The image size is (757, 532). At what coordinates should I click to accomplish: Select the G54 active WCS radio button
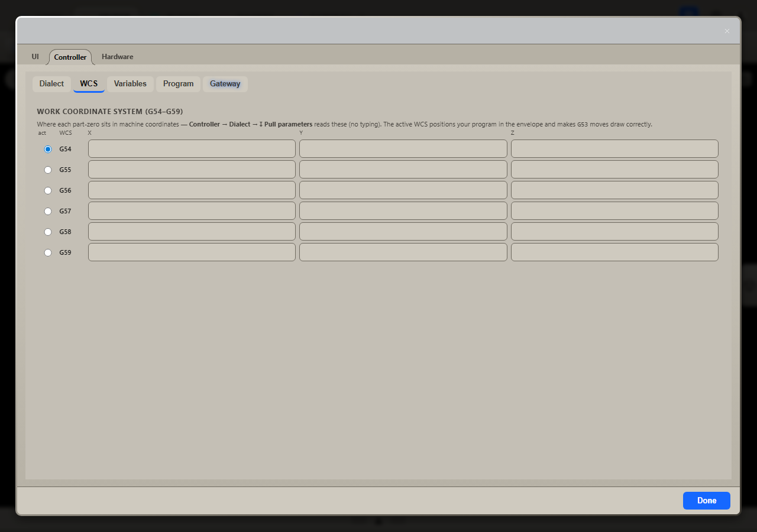pos(48,149)
